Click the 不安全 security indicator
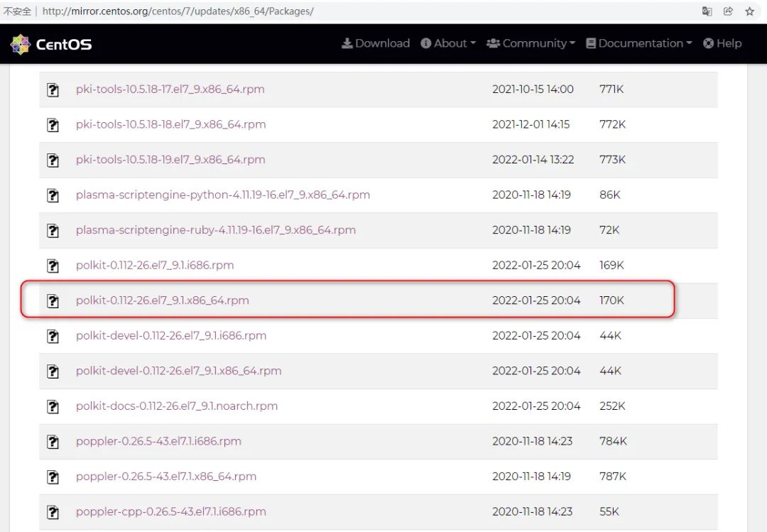767x532 pixels. (17, 11)
